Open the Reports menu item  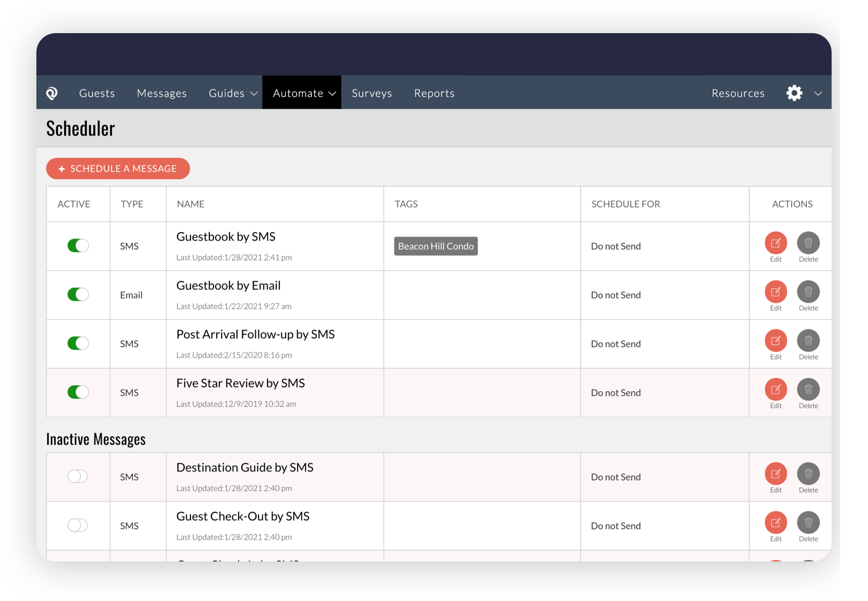[433, 93]
